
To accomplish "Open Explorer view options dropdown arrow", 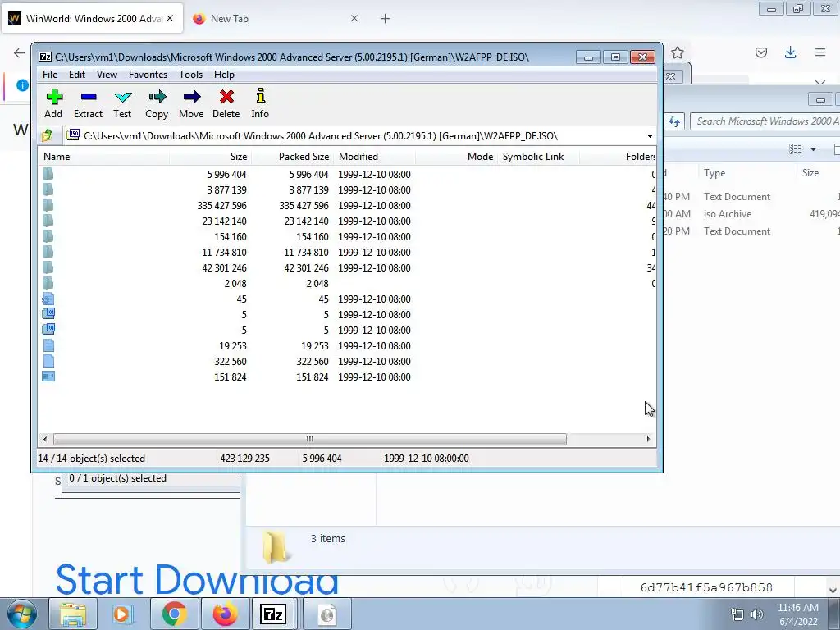I will pos(813,149).
